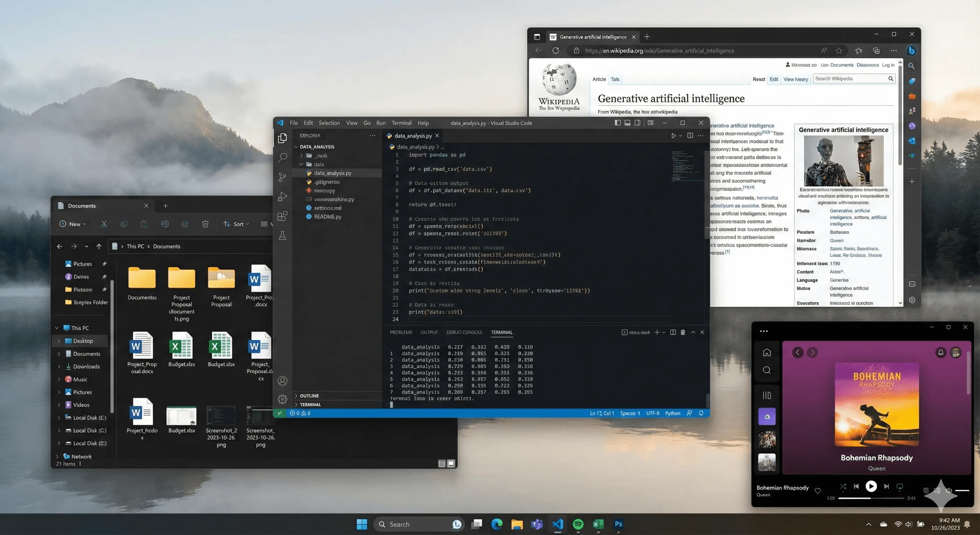The image size is (980, 535).
Task: Open Run and Debug in the activity bar
Action: [282, 196]
